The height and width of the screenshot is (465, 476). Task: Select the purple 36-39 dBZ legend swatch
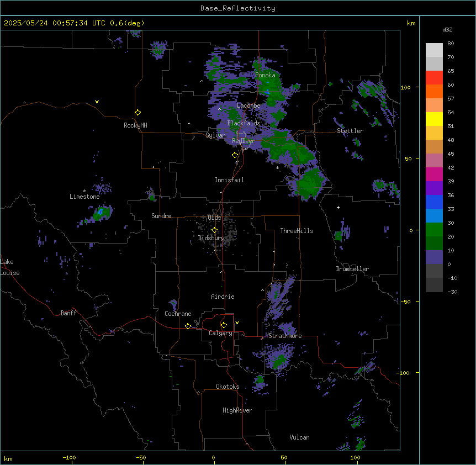point(434,188)
